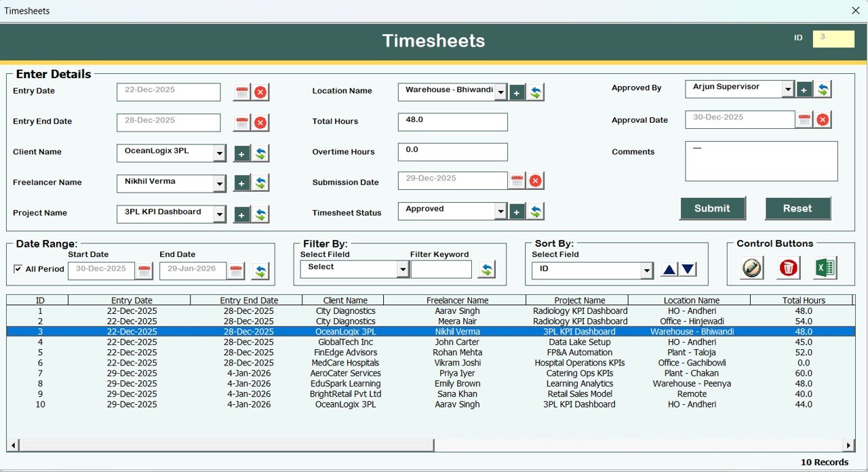Viewport: 868px width, 472px height.
Task: Click the edit pencil in Control Buttons
Action: [751, 267]
